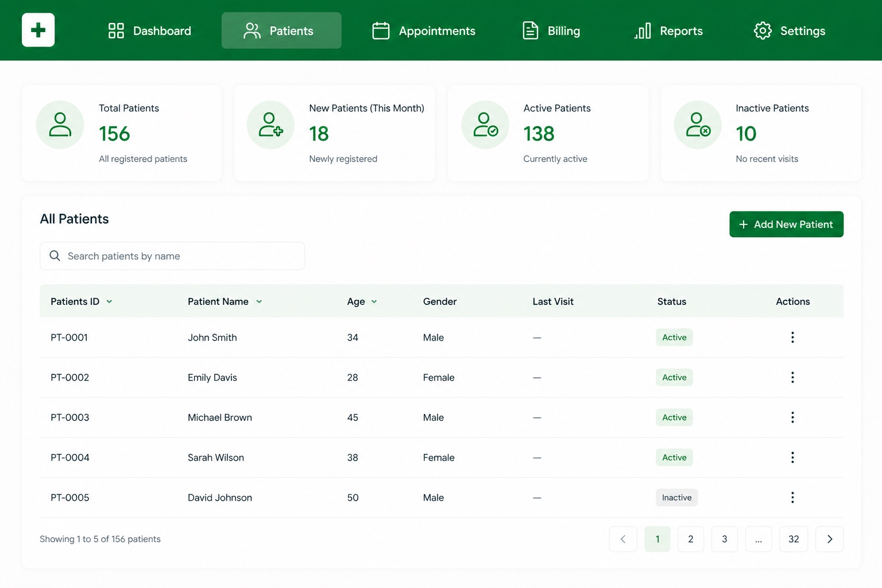Click the Dashboard grid icon

click(116, 30)
